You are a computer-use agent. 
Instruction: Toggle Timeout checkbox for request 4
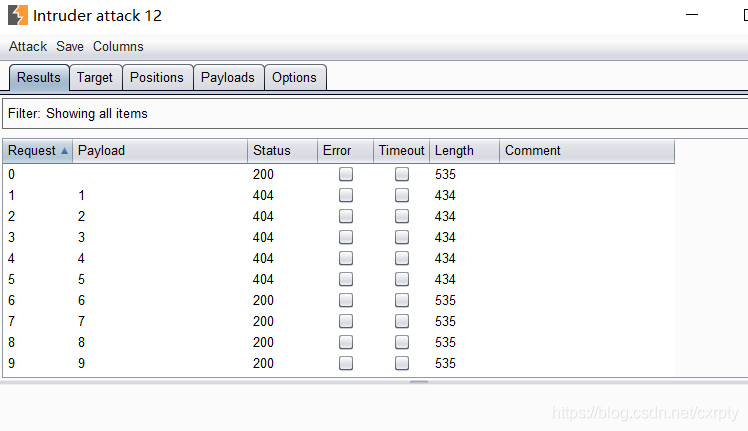(402, 258)
